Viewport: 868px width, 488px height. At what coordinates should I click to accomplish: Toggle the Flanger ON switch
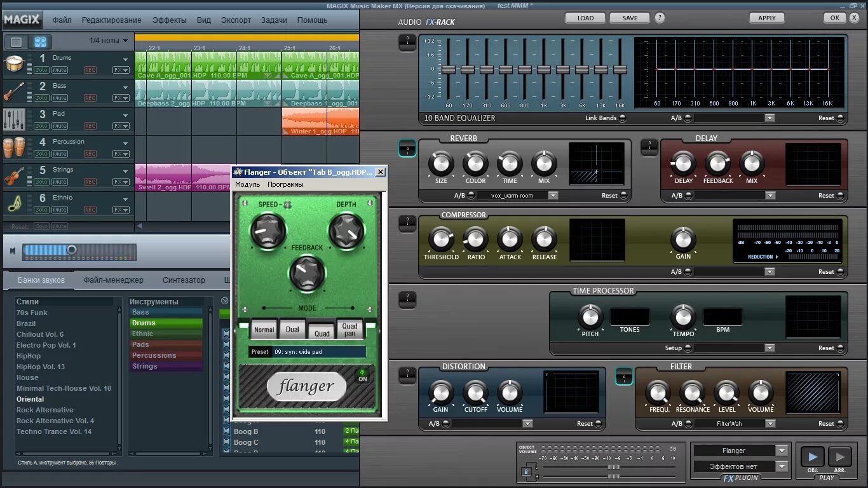click(363, 376)
